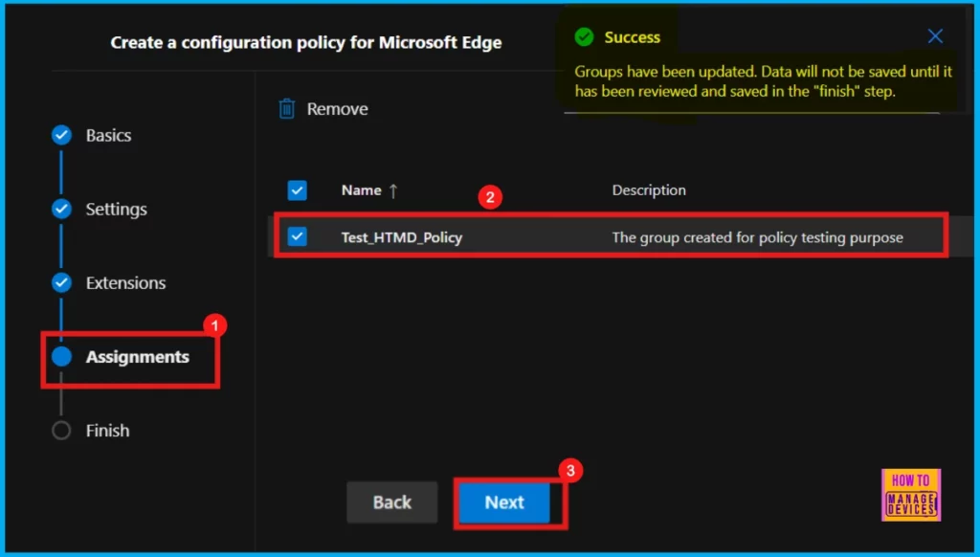Screen dimensions: 980x557
Task: Go to the Extensions step
Action: click(x=125, y=282)
